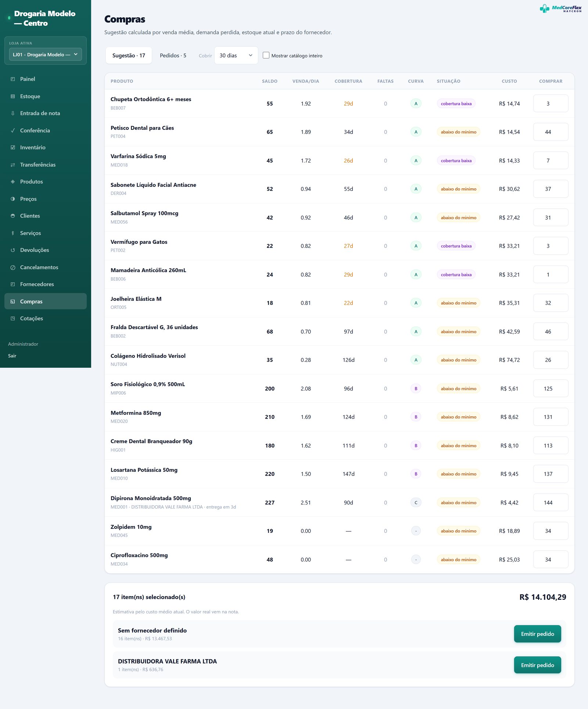Viewport: 588px width, 709px height.
Task: Edit buy quantity for Colágeno Hidrolisado Verisol
Action: [x=551, y=360]
